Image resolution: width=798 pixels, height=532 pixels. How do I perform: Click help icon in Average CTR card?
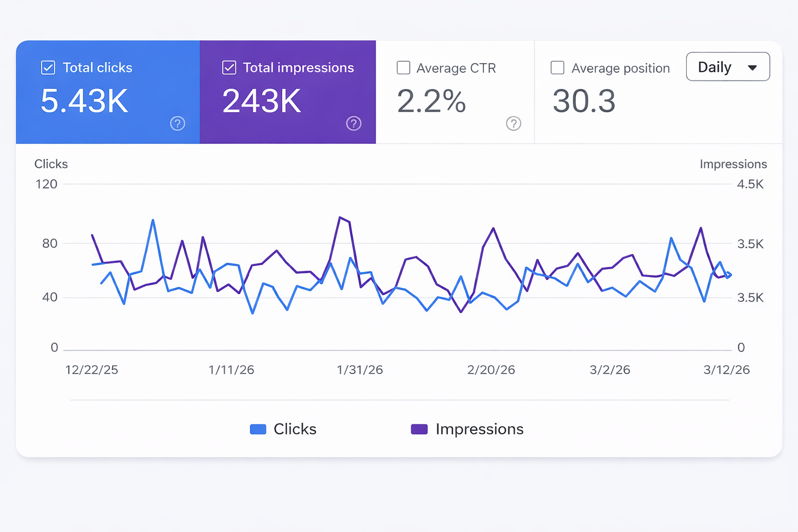[x=513, y=124]
